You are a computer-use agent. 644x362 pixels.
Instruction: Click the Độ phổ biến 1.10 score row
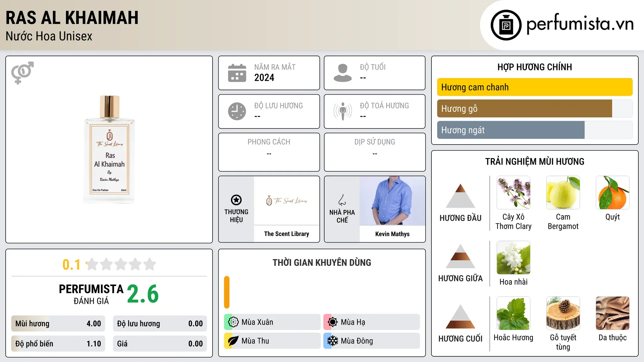click(x=58, y=344)
